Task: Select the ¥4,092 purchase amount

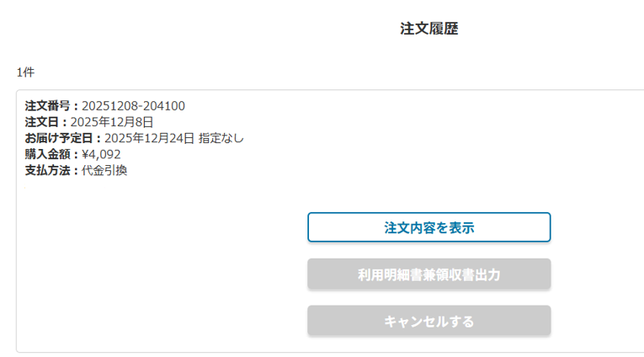Action: tap(101, 154)
